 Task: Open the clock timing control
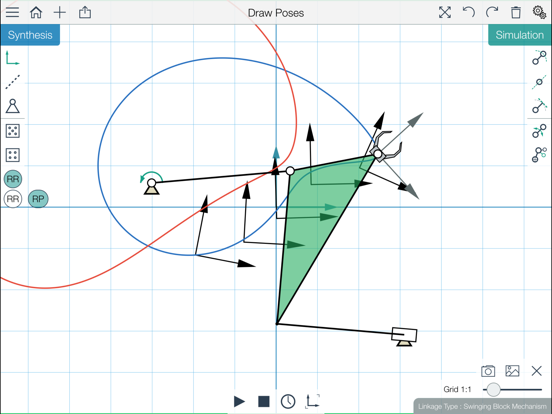288,401
